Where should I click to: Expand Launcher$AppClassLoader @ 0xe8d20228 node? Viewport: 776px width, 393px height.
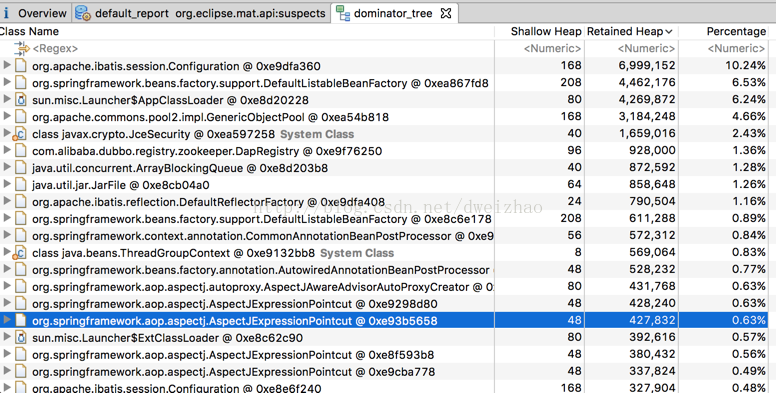tap(7, 99)
